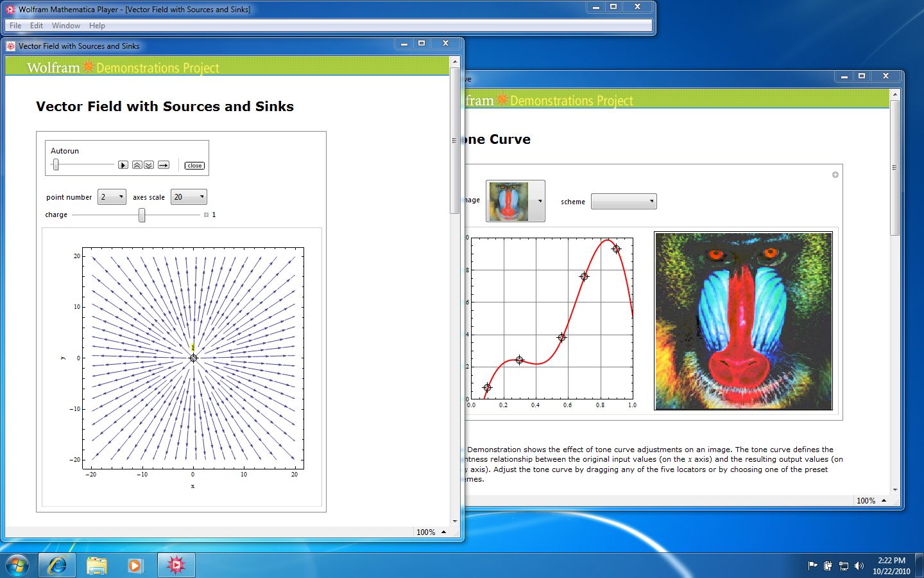The height and width of the screenshot is (578, 924).
Task: Click the mandrill output image
Action: tap(743, 321)
